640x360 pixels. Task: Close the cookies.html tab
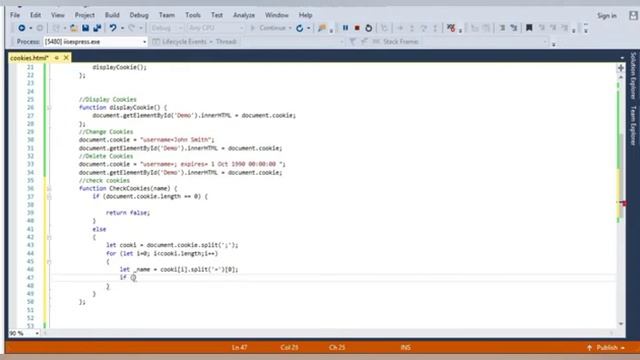click(x=66, y=58)
